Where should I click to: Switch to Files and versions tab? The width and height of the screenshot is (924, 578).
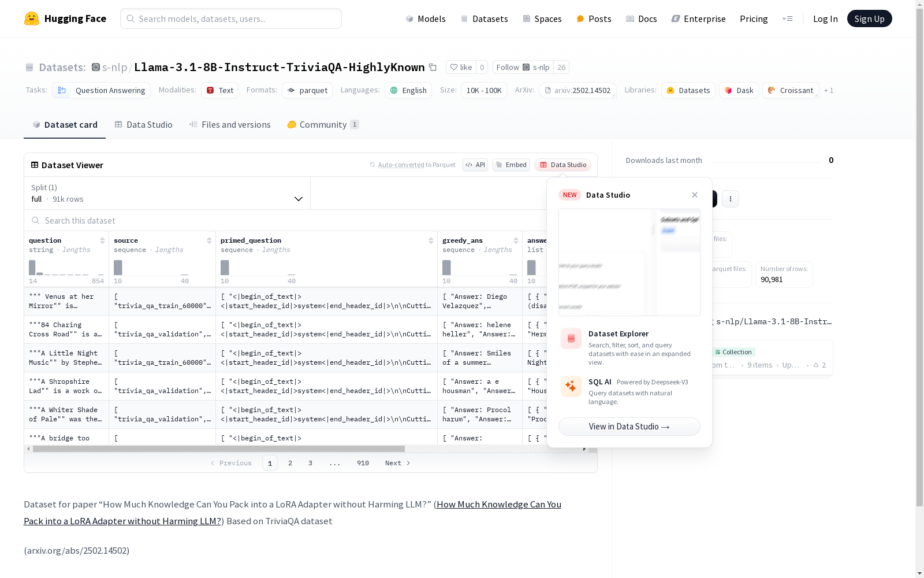(230, 125)
